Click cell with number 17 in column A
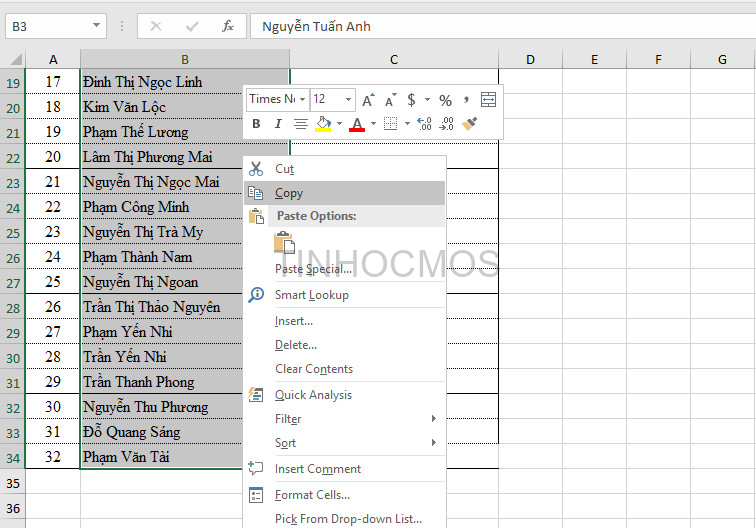The image size is (756, 528). [53, 82]
